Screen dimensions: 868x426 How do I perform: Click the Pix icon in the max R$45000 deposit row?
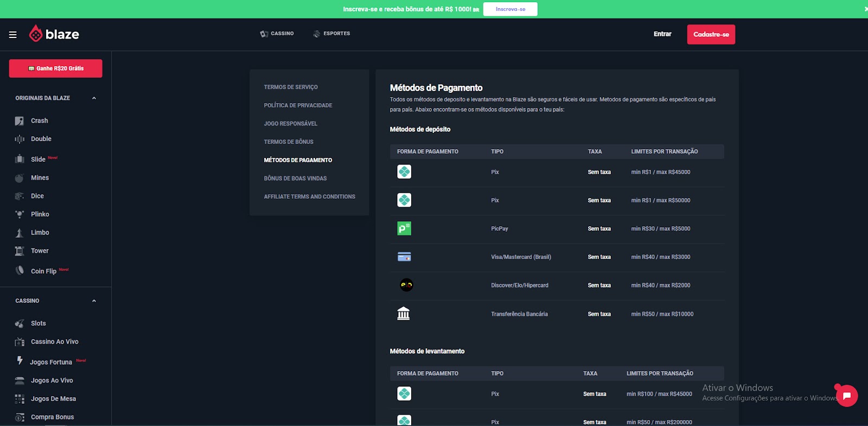pyautogui.click(x=404, y=172)
